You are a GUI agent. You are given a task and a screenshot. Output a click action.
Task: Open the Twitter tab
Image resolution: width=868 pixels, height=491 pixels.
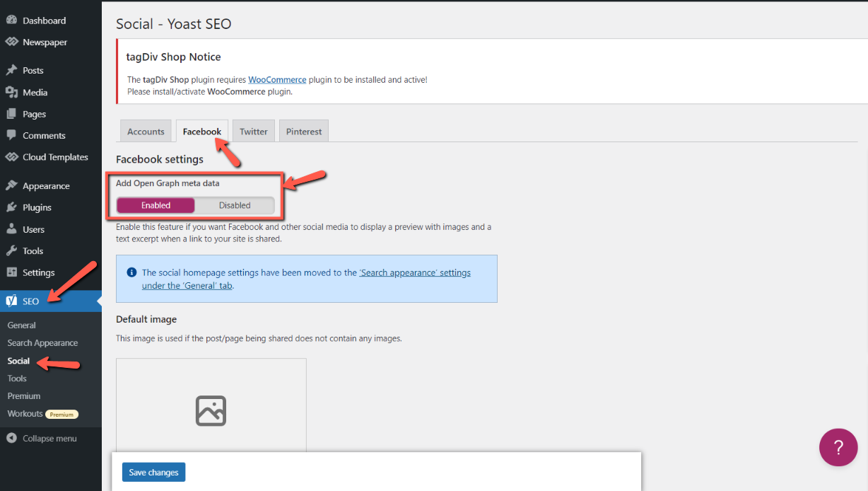[254, 132]
